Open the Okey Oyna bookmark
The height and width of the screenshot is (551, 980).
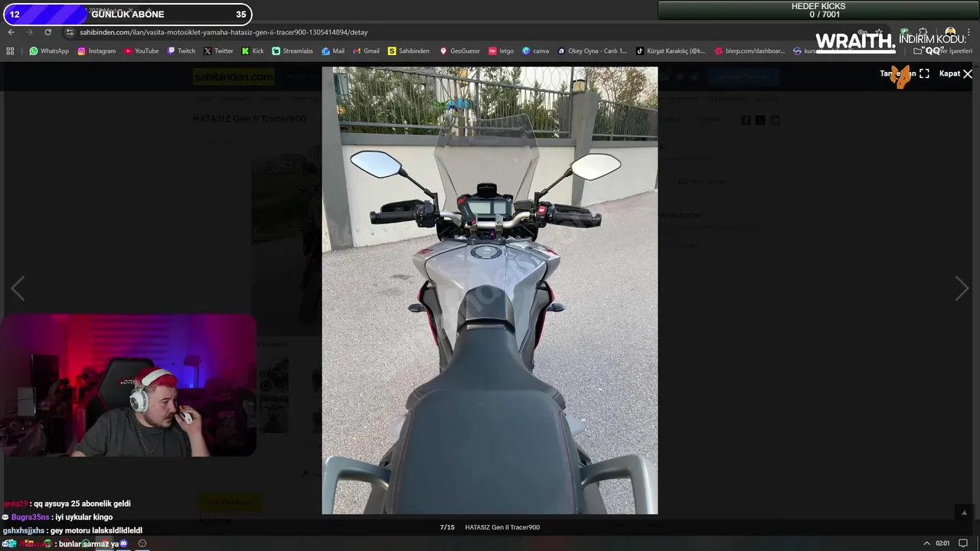pos(593,51)
